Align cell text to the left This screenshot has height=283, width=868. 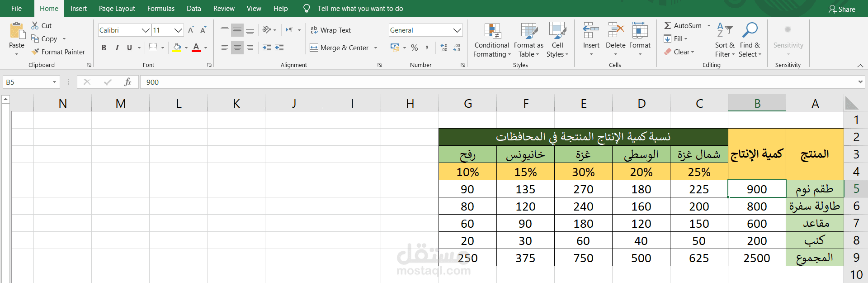click(x=225, y=48)
